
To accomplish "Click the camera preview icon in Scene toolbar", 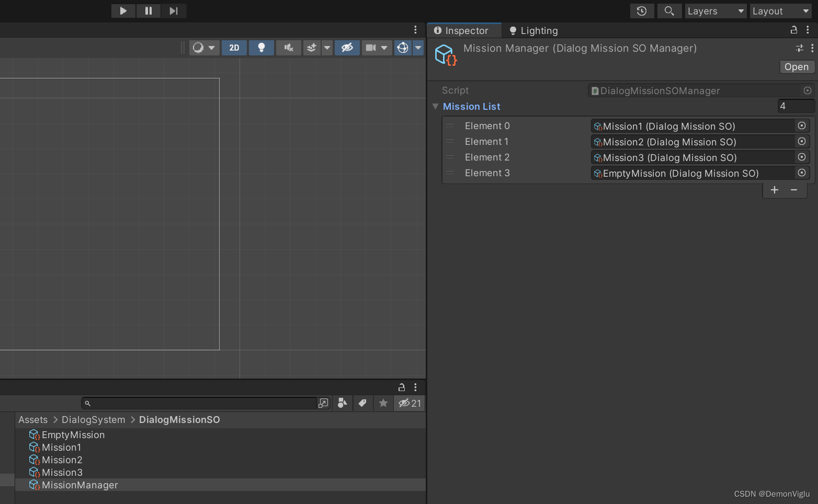I will click(x=372, y=48).
